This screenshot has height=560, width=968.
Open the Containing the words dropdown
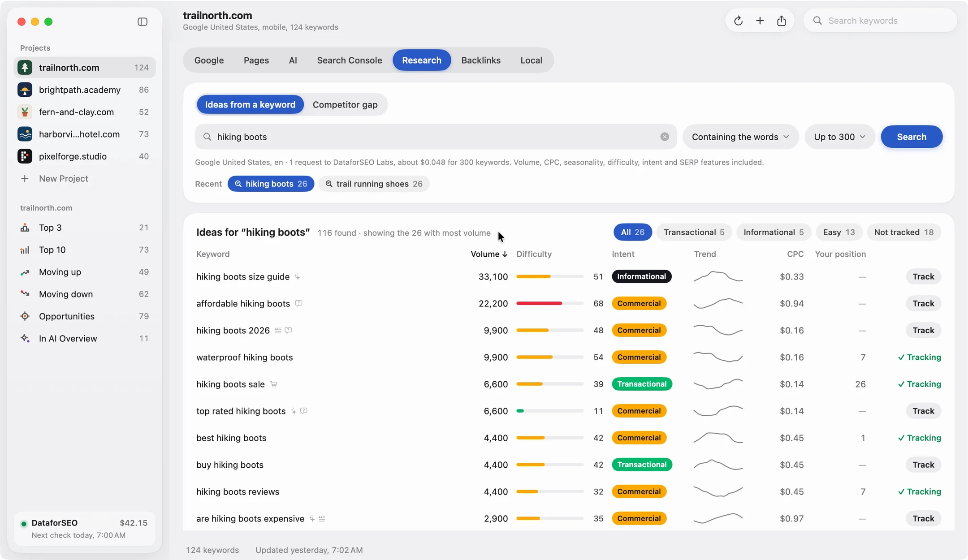pyautogui.click(x=740, y=137)
